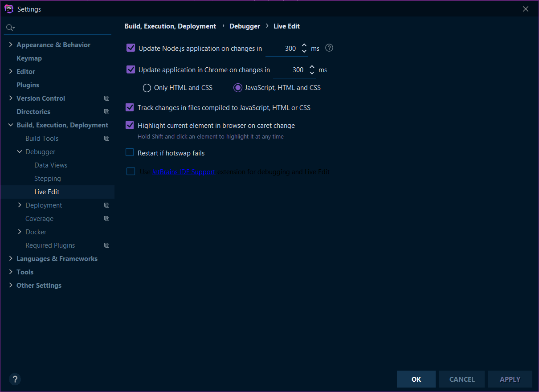
Task: Click Debugger in the breadcrumb
Action: 245,26
